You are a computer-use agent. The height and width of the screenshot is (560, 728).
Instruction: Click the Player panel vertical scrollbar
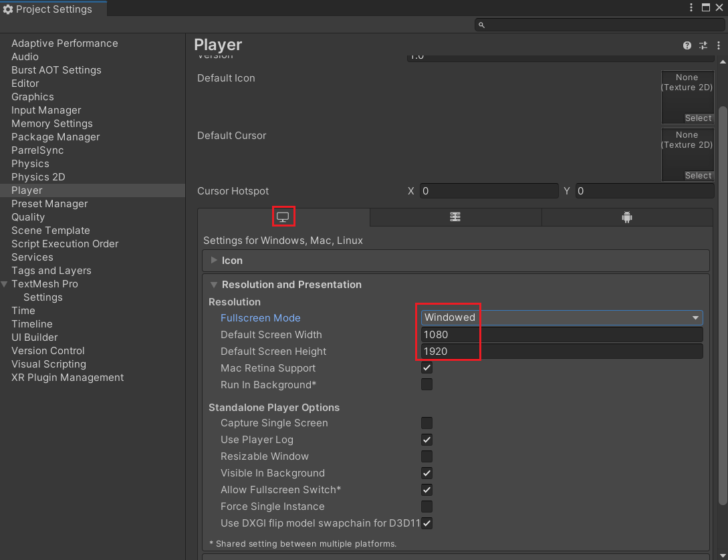click(723, 305)
